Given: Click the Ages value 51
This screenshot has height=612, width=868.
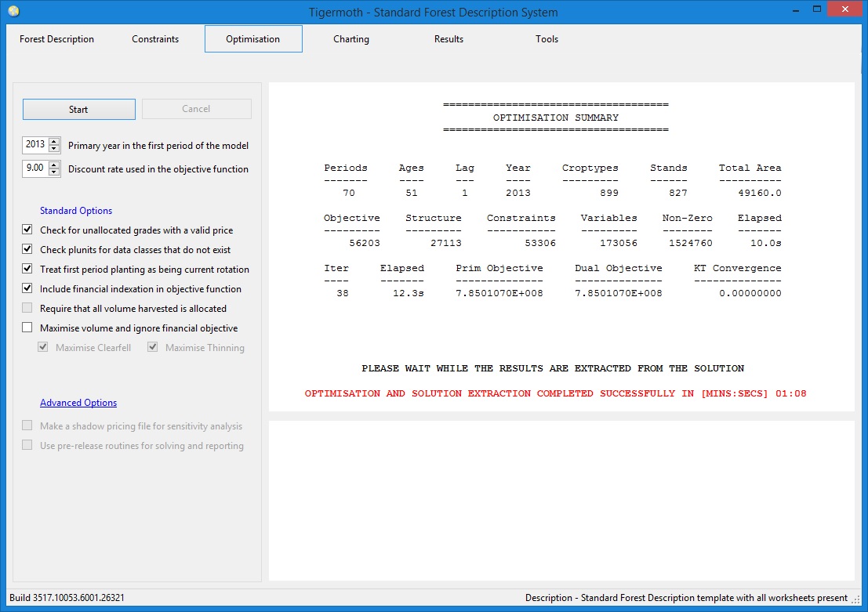Looking at the screenshot, I should (x=412, y=193).
